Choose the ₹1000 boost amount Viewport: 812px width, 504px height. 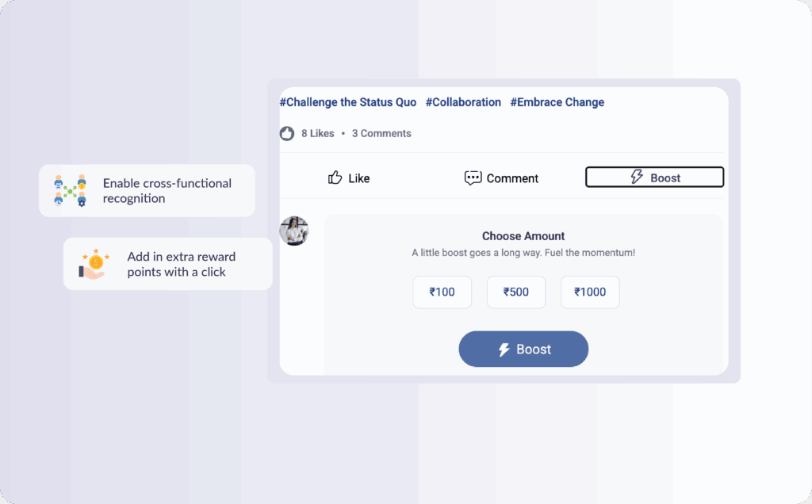(x=589, y=292)
